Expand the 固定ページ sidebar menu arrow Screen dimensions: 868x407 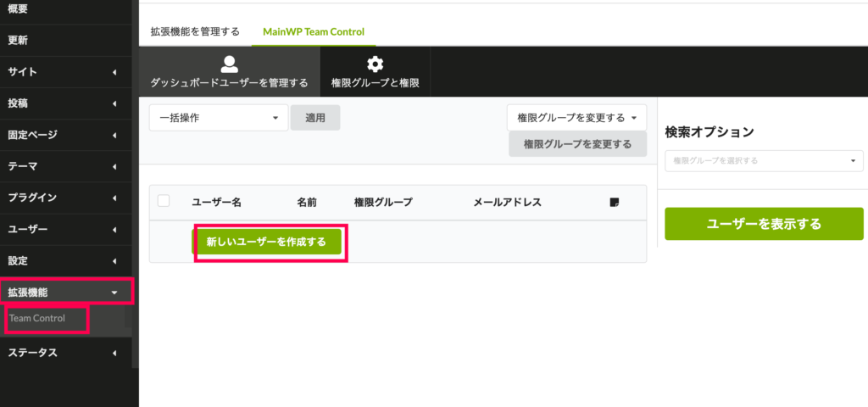114,135
